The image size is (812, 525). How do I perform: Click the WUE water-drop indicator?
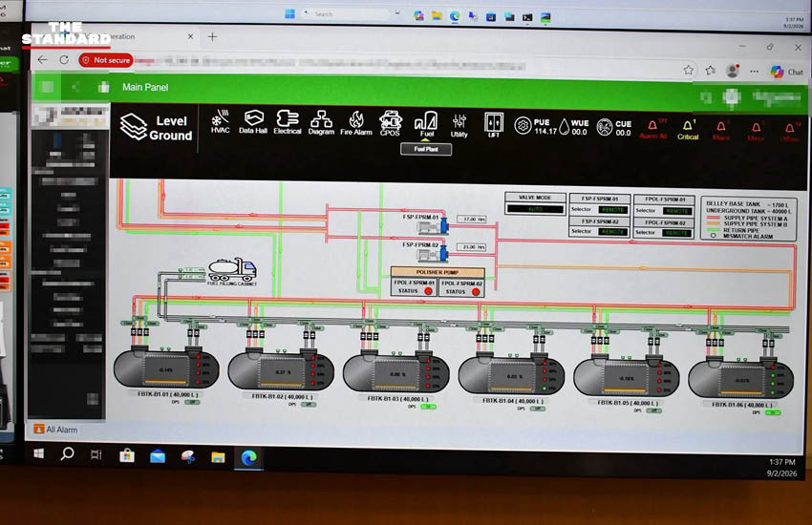[x=574, y=127]
